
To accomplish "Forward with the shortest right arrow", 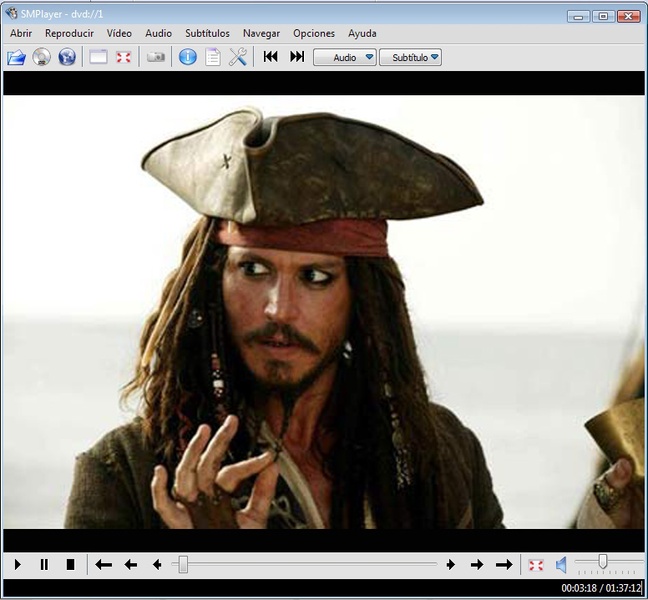I will click(x=451, y=564).
